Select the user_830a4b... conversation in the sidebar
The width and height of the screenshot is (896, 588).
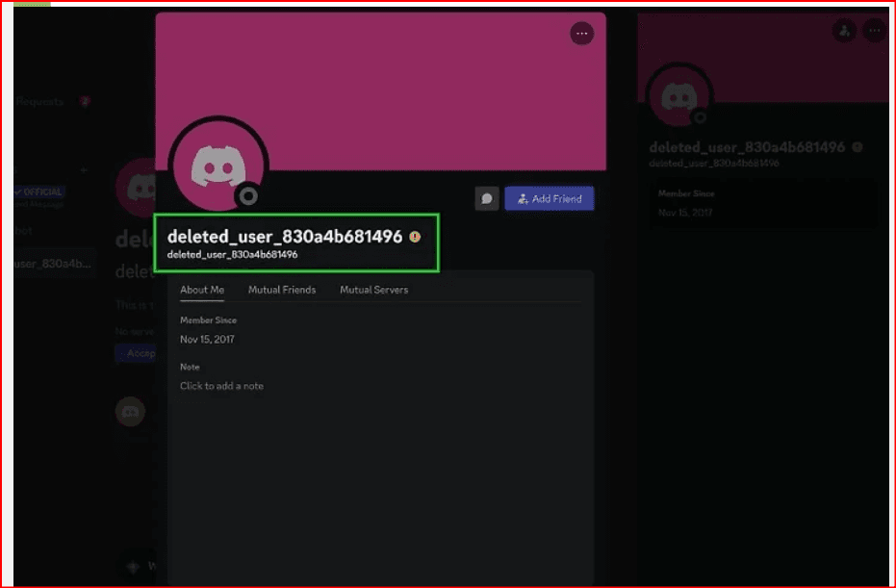pyautogui.click(x=54, y=264)
